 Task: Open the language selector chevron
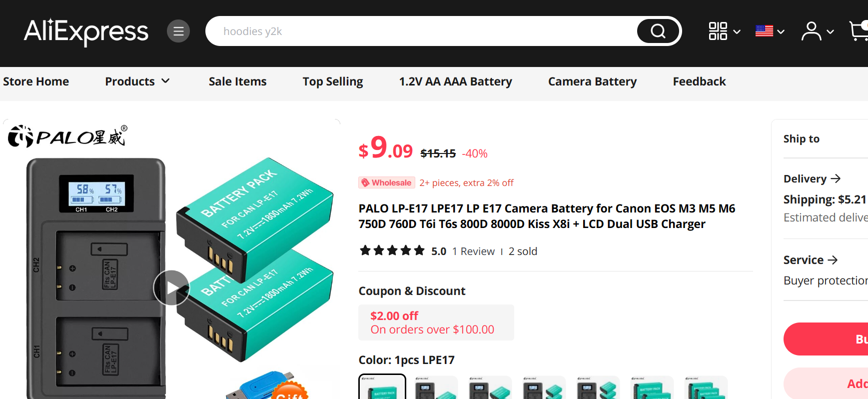(782, 31)
